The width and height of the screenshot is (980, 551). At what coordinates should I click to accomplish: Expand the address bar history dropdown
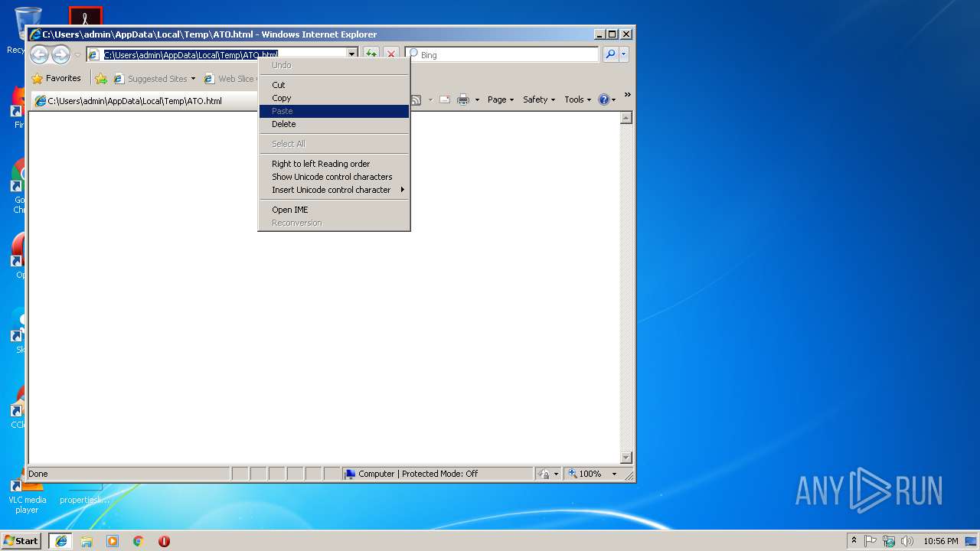click(352, 54)
